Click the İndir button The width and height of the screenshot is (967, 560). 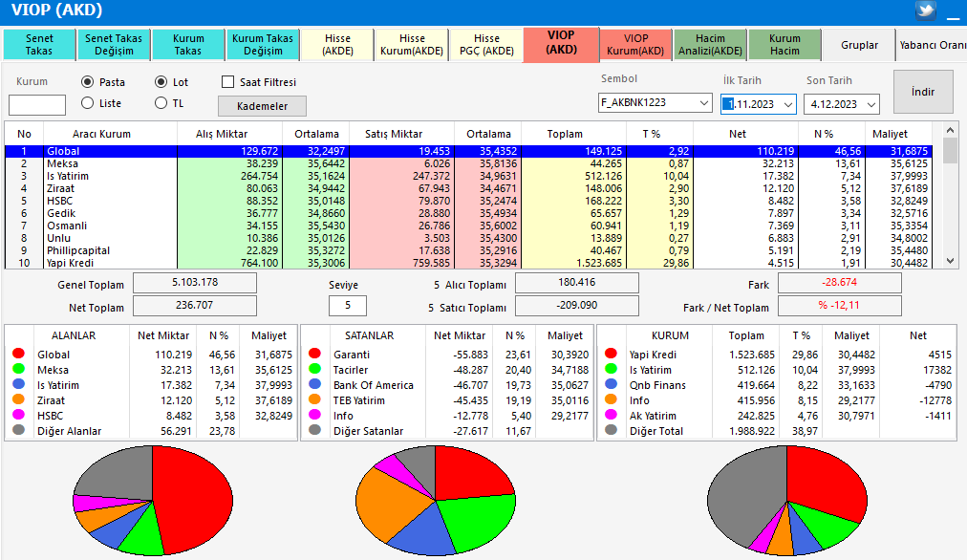pyautogui.click(x=923, y=92)
